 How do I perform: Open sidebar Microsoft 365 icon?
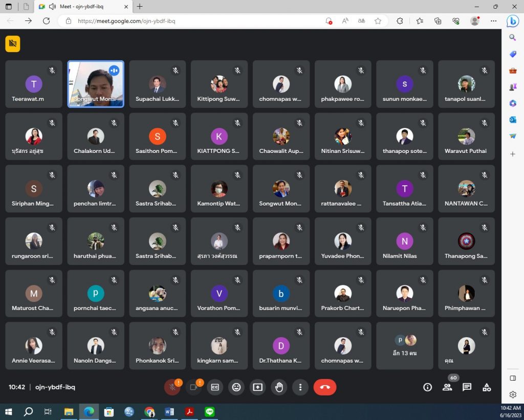pyautogui.click(x=513, y=103)
